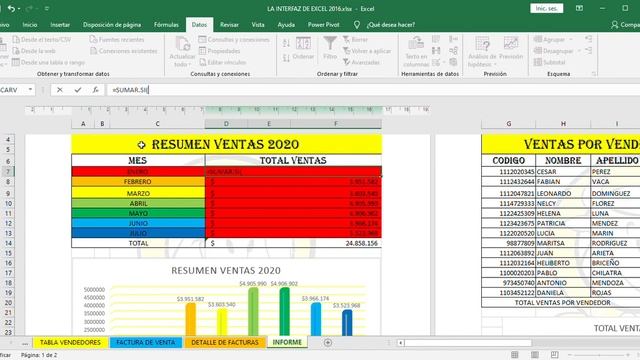Viewport: 640px width, 360px height.
Task: Switch to FACTURA DE VENTA sheet
Action: 146,342
